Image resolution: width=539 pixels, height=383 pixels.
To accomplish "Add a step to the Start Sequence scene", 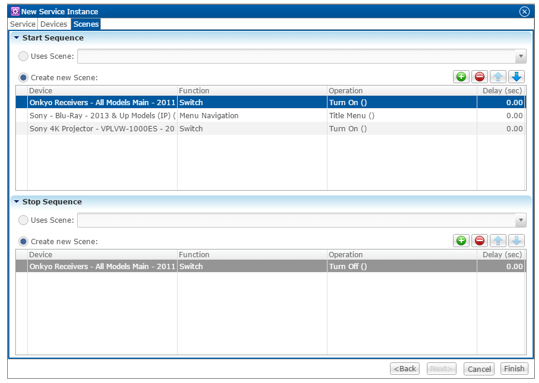I will point(461,77).
